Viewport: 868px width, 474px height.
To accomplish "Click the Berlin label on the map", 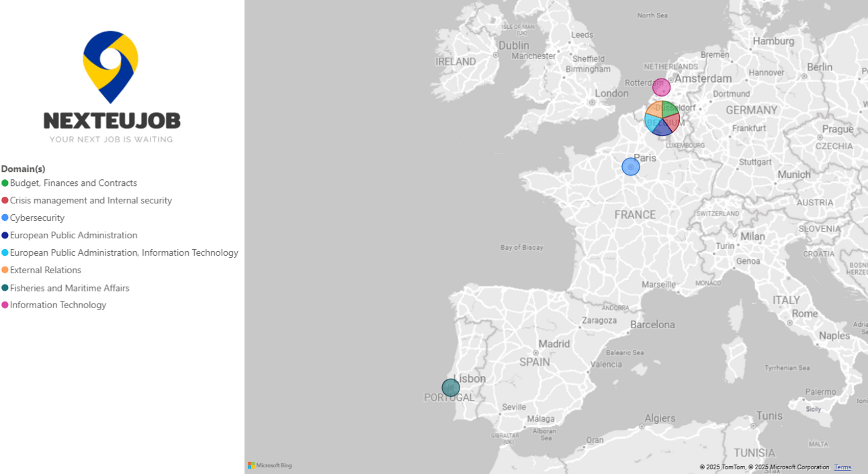I will 820,67.
